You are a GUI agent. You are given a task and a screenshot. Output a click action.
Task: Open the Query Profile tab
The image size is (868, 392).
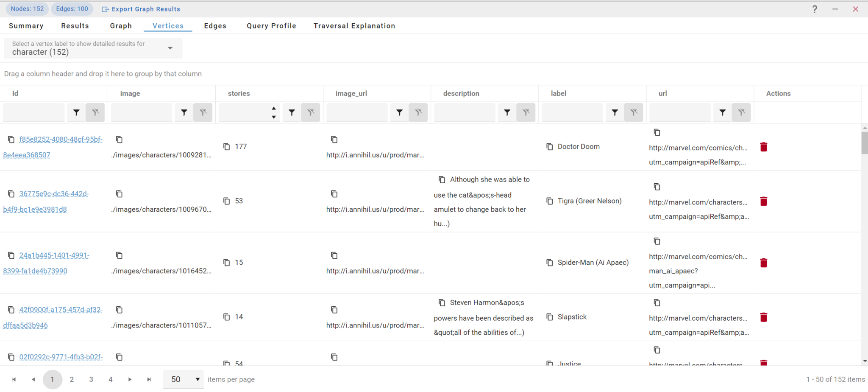(x=271, y=26)
